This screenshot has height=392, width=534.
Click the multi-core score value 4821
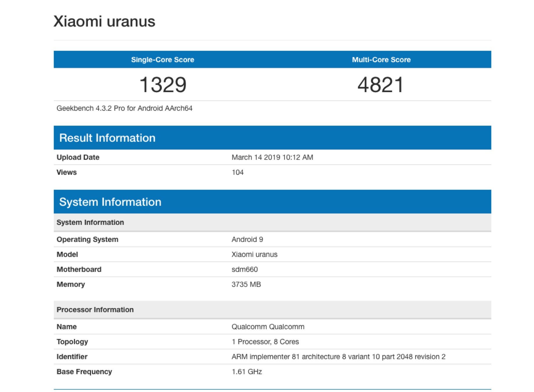[x=380, y=85]
